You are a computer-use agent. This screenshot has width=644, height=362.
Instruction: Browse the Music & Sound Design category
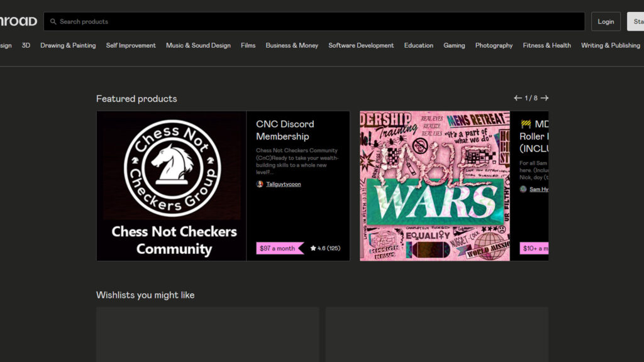[x=198, y=45]
